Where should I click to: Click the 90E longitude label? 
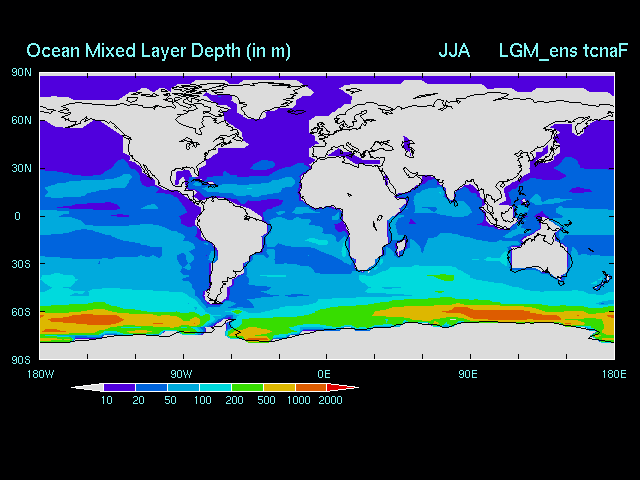468,374
